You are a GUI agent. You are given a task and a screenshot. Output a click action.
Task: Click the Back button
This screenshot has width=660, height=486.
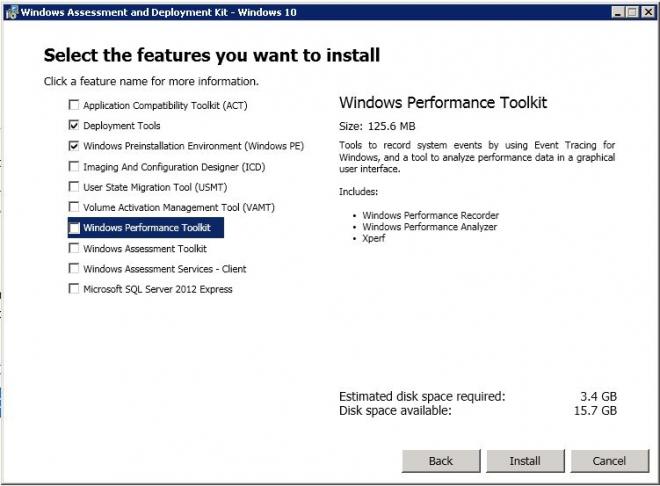(x=441, y=461)
